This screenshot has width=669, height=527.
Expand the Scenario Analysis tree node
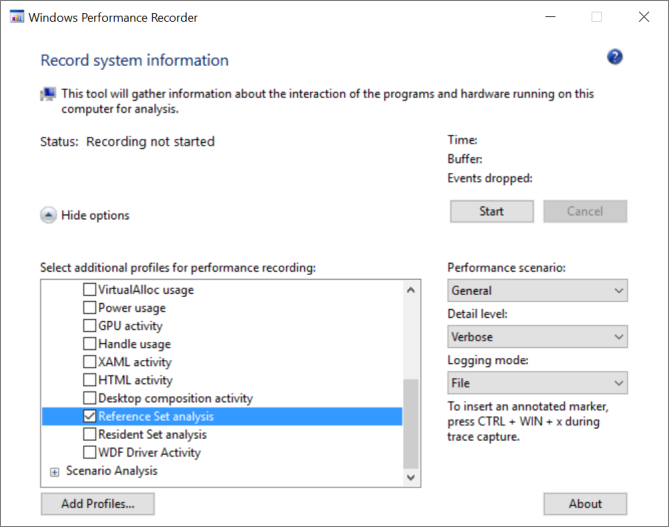(x=54, y=472)
